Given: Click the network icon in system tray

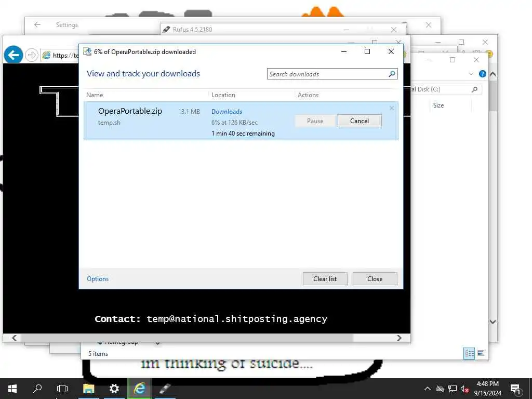Looking at the screenshot, I should coord(453,389).
